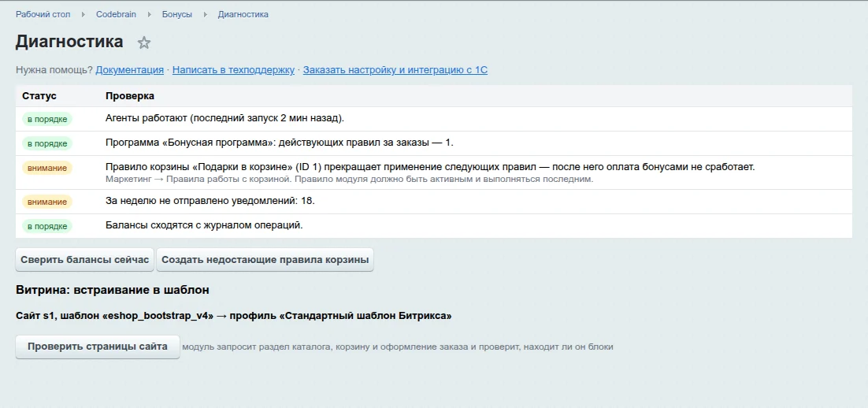Screen dimensions: 868x408
Task: Add Диагностика page to favorites star
Action: 144,43
